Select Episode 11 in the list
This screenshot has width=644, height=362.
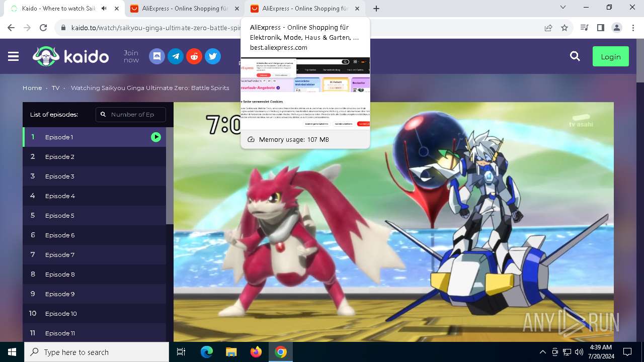tap(94, 333)
